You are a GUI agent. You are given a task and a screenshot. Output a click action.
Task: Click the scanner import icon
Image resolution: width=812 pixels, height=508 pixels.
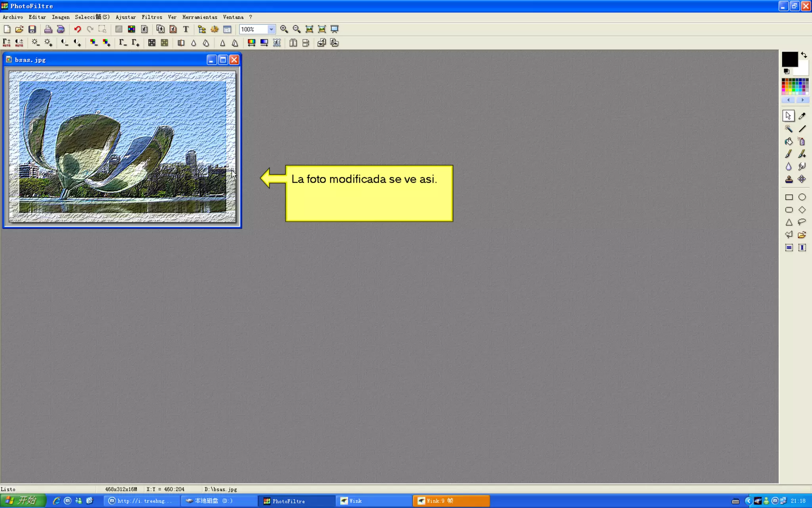[61, 29]
